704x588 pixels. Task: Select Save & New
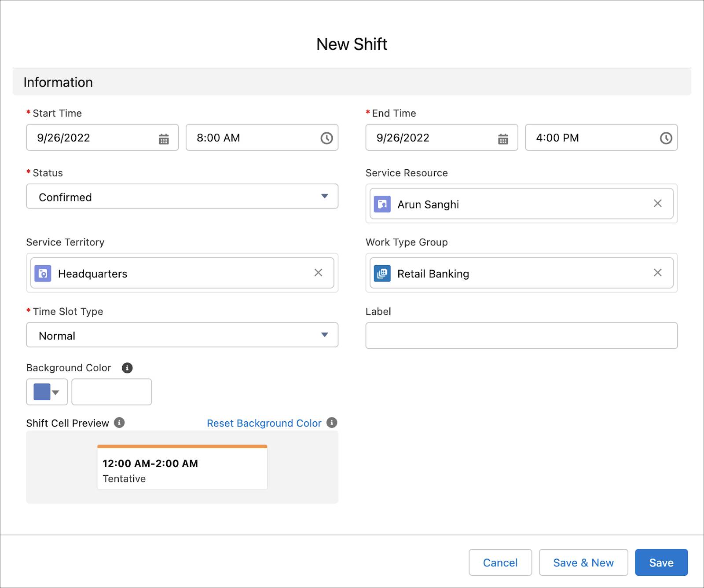coord(583,562)
